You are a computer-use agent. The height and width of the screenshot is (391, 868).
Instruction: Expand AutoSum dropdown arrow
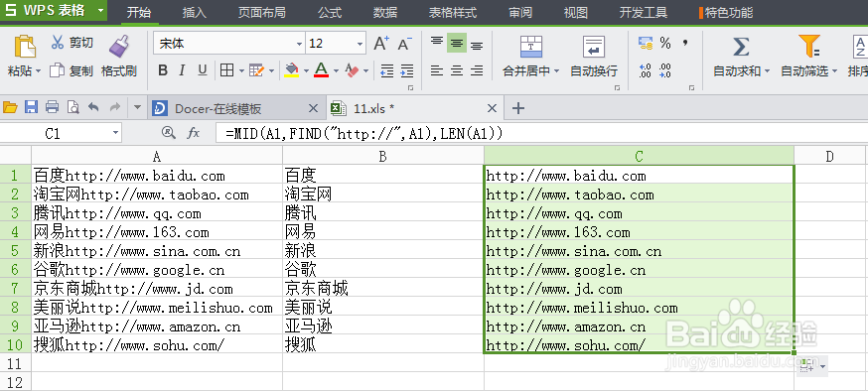pyautogui.click(x=767, y=71)
